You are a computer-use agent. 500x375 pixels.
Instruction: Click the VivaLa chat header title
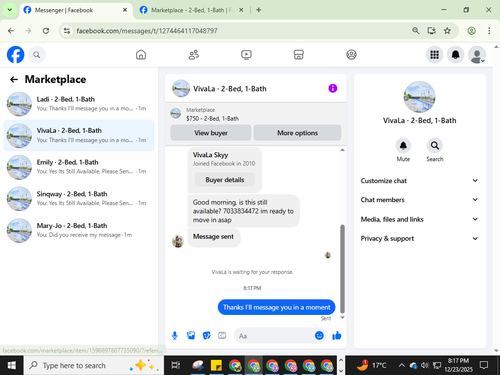[230, 89]
